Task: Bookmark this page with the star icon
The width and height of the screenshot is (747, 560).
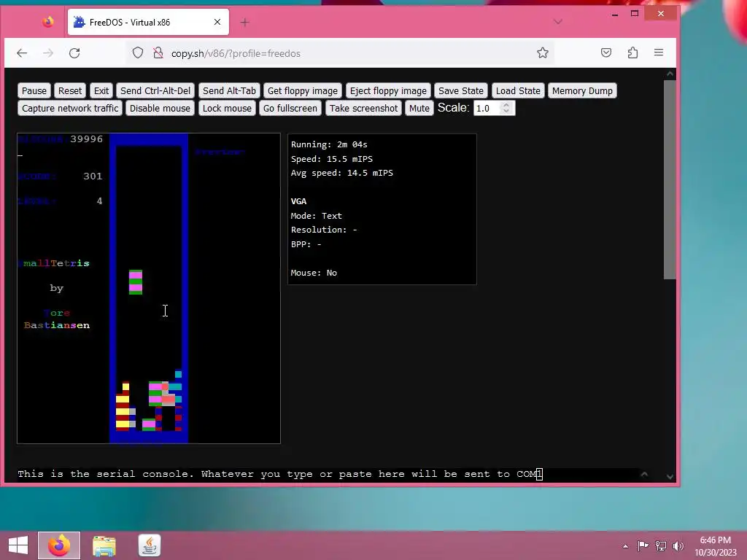Action: [x=543, y=52]
